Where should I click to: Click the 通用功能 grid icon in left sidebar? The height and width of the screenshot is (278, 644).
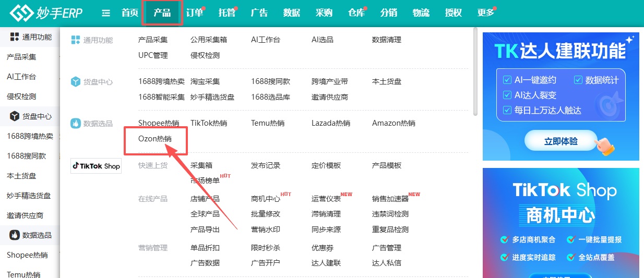pyautogui.click(x=15, y=37)
